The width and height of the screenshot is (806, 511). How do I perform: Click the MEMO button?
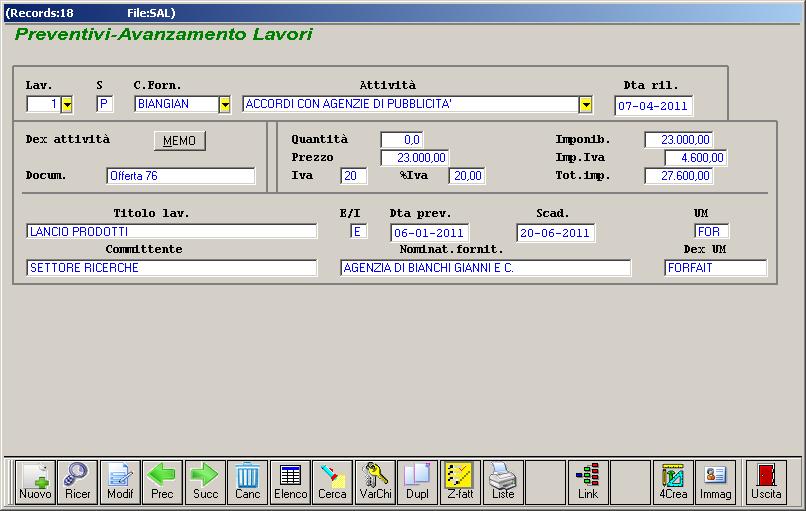(179, 140)
